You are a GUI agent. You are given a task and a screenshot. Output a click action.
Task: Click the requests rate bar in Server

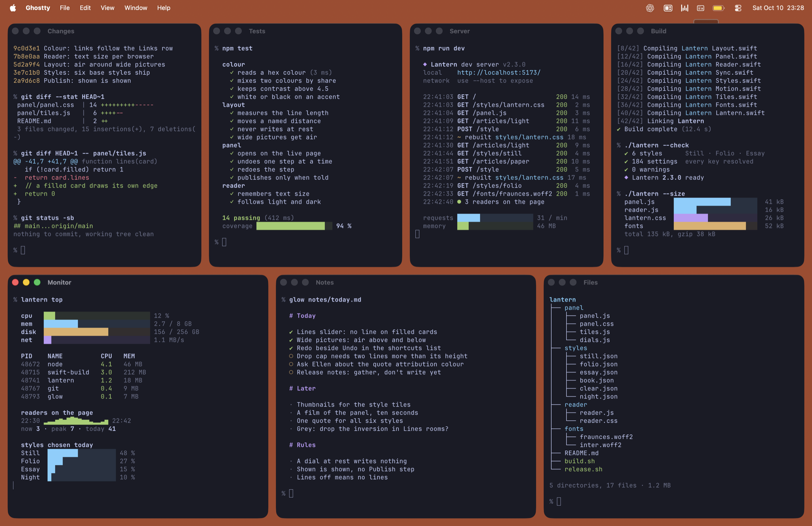pyautogui.click(x=495, y=218)
